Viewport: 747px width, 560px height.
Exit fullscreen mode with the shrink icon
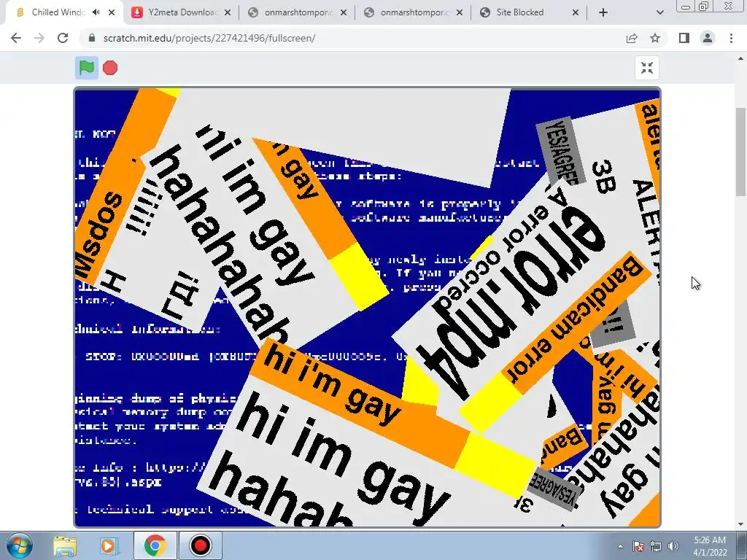pos(647,68)
